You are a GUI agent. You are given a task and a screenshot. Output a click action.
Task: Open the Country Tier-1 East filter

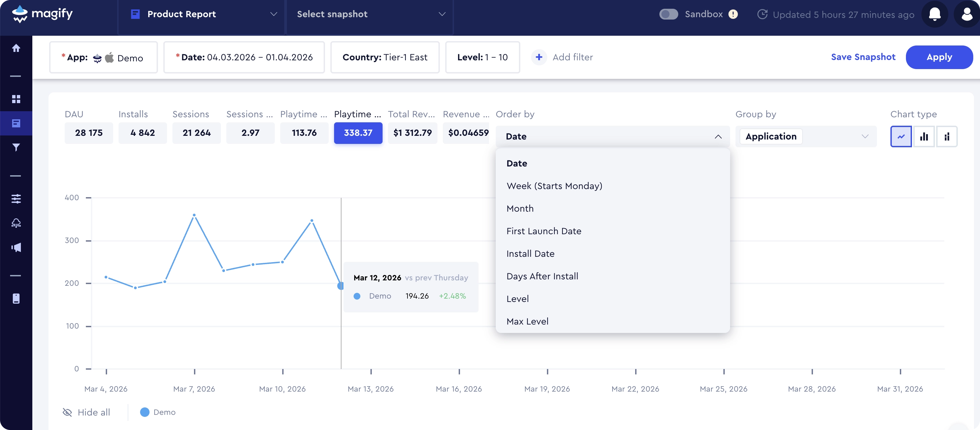[x=385, y=57]
